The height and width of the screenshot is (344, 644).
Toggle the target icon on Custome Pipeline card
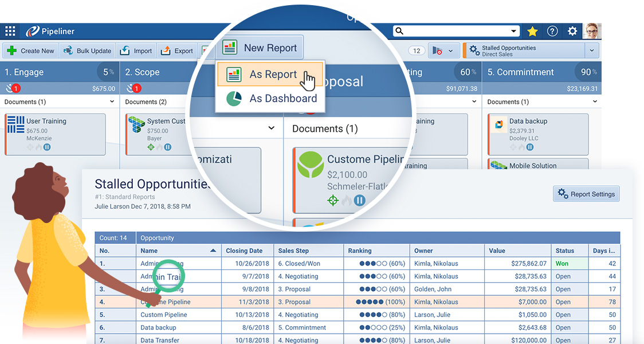tap(333, 200)
